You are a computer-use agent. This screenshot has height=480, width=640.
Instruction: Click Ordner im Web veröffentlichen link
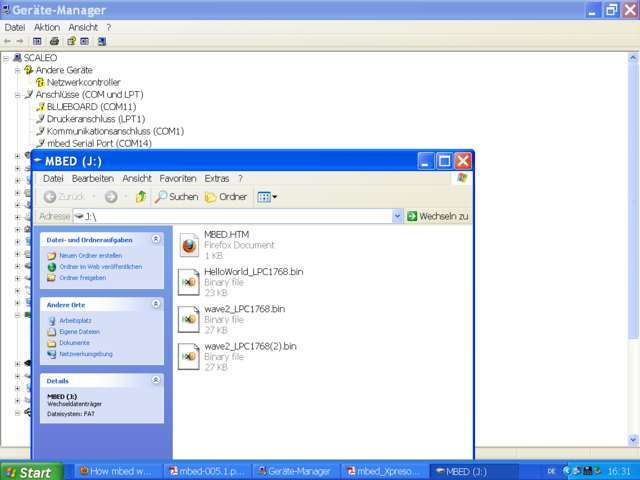coord(100,267)
